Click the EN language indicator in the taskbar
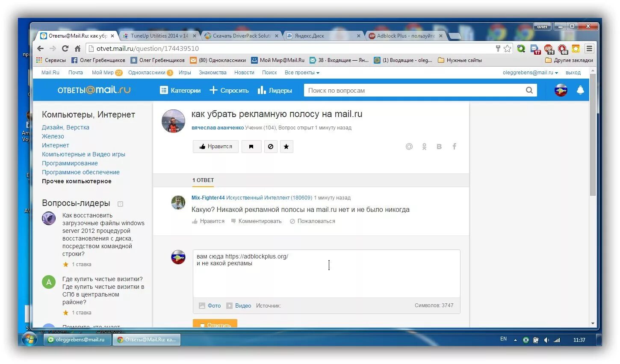Viewport: 620px width, 364px height. [503, 339]
